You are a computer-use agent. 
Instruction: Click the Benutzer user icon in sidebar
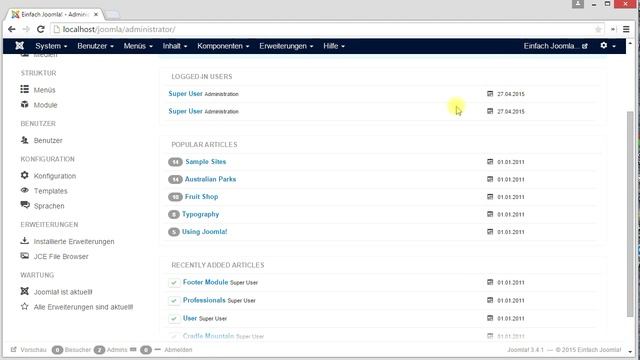click(24, 140)
